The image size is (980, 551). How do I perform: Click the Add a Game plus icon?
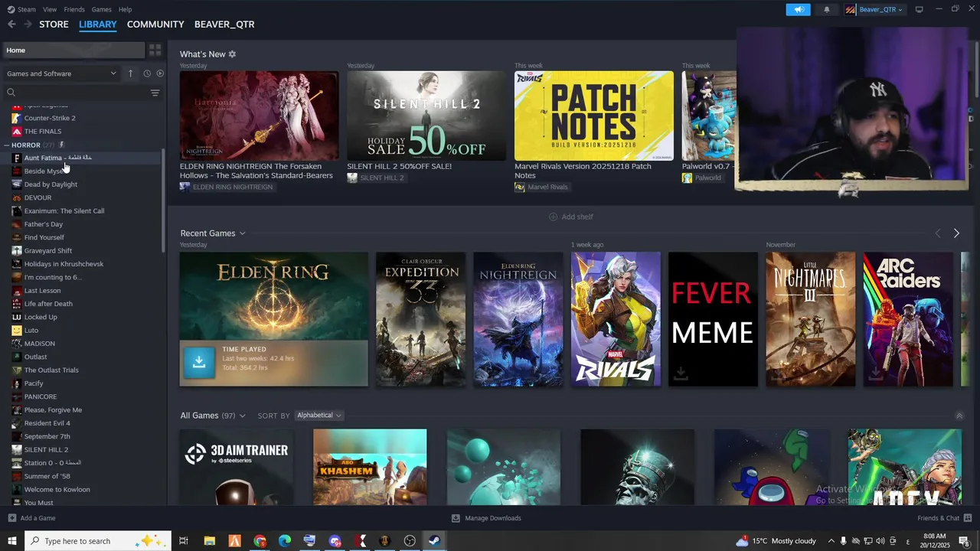coord(11,518)
